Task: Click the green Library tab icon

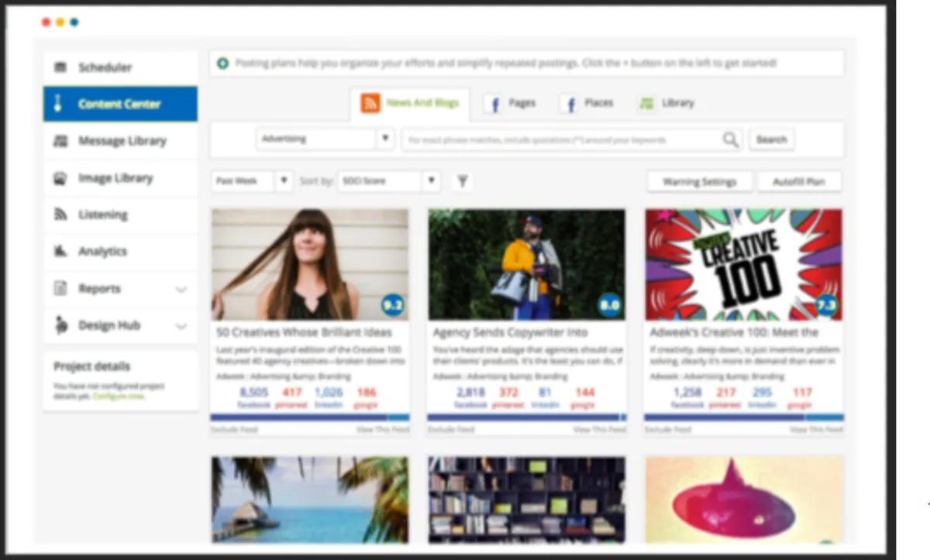Action: pos(646,104)
